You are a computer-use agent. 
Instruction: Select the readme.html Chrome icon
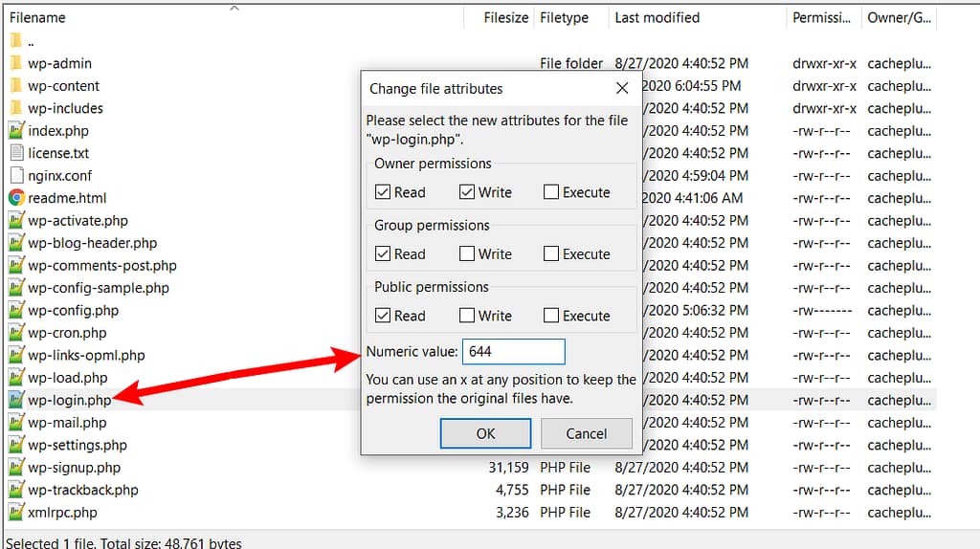click(16, 198)
